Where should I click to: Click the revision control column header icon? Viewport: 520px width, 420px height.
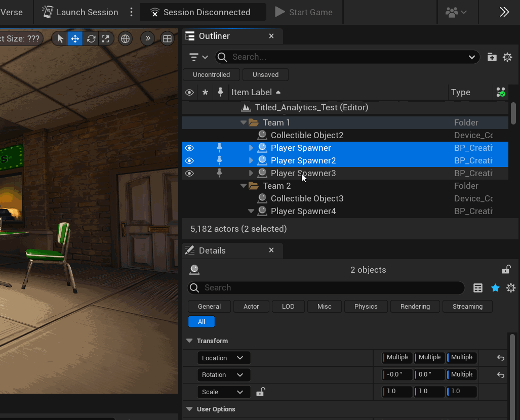(501, 93)
